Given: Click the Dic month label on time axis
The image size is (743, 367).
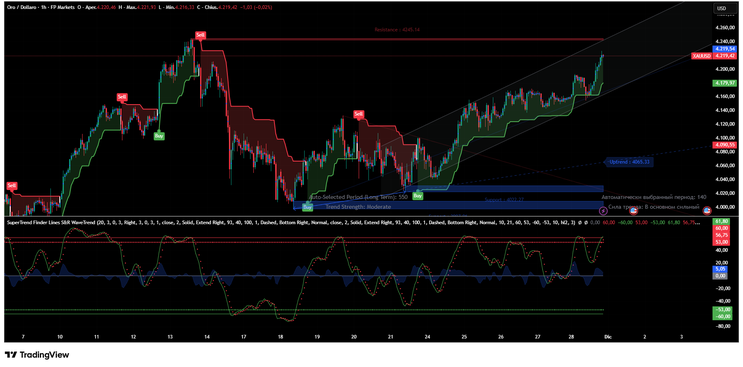Looking at the screenshot, I should [x=608, y=337].
